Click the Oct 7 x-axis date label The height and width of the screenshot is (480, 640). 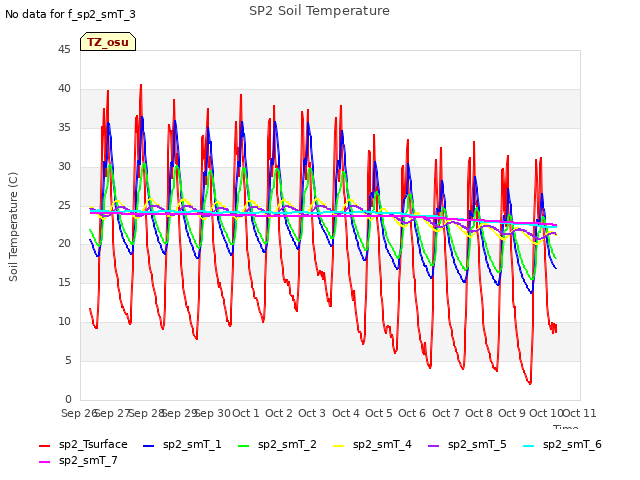click(x=446, y=413)
